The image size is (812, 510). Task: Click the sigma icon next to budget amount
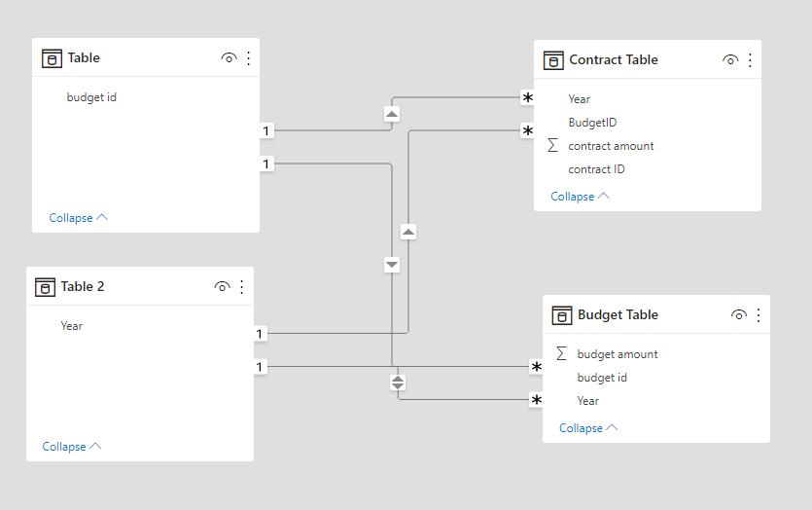point(561,353)
